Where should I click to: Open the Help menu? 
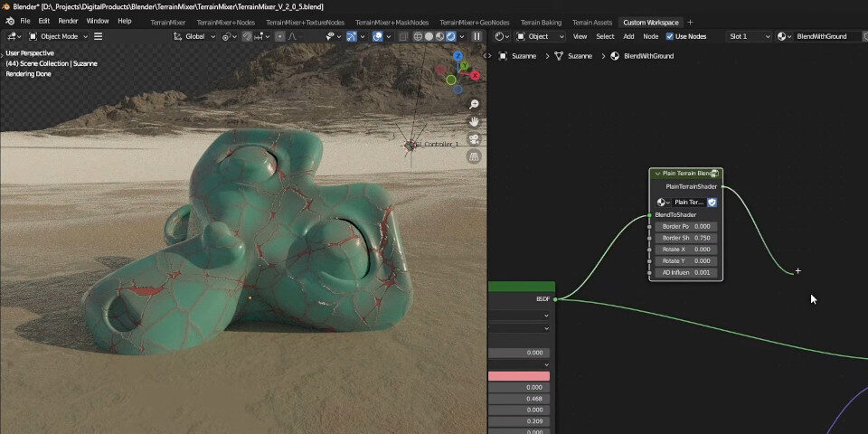[125, 21]
